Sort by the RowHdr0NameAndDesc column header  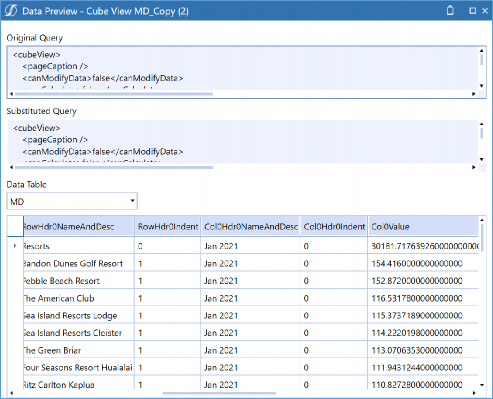pyautogui.click(x=79, y=227)
